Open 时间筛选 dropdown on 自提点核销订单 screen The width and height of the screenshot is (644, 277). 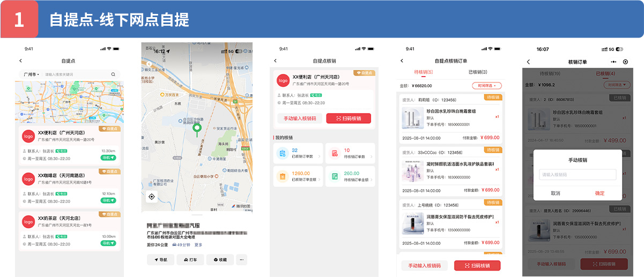coord(487,86)
